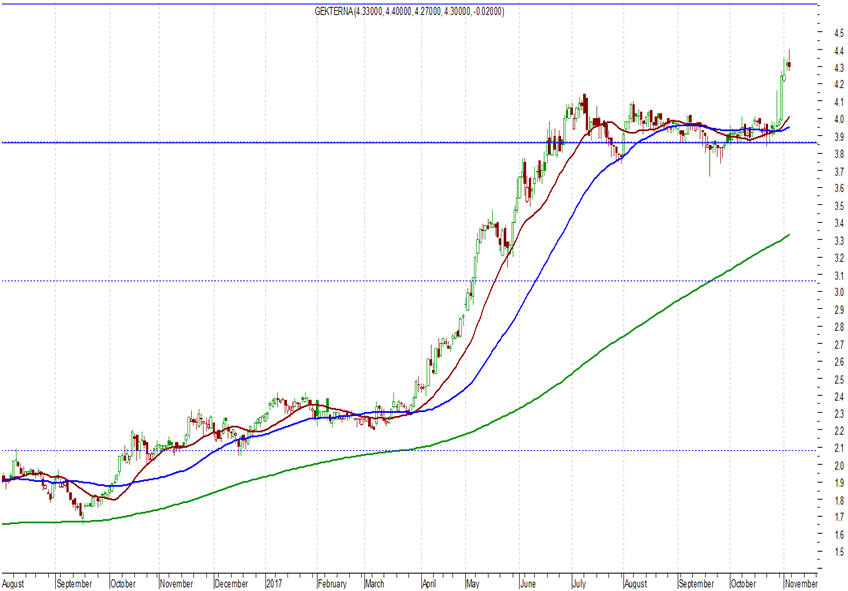Select the 4.4 price axis label
The width and height of the screenshot is (848, 591).
tap(839, 50)
